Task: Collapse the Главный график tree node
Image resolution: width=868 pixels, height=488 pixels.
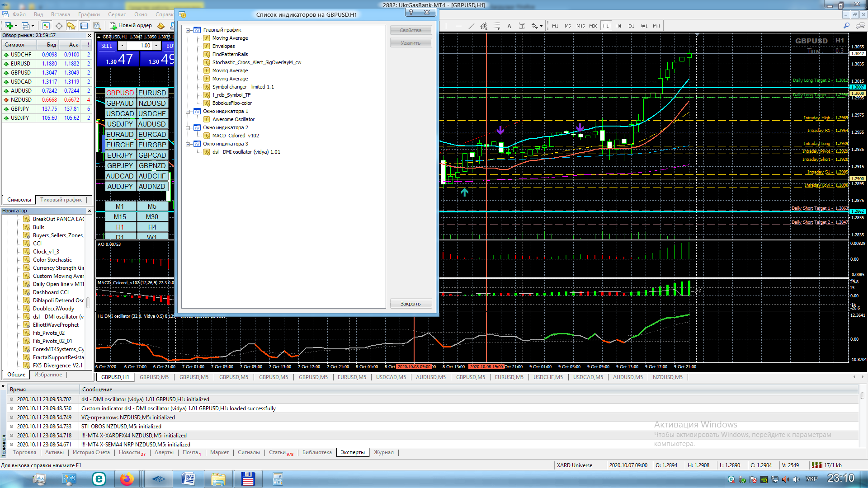Action: [x=188, y=30]
